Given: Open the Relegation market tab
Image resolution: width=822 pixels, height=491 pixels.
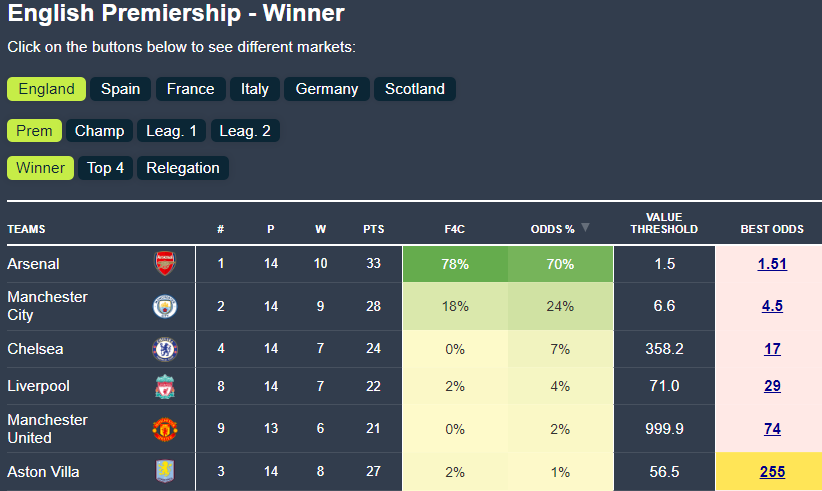Looking at the screenshot, I should tap(183, 168).
